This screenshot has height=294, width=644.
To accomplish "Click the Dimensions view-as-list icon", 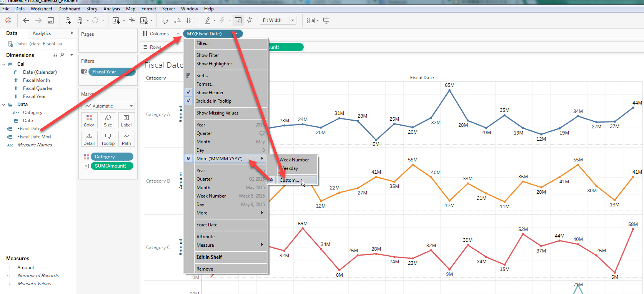I will pos(55,55).
